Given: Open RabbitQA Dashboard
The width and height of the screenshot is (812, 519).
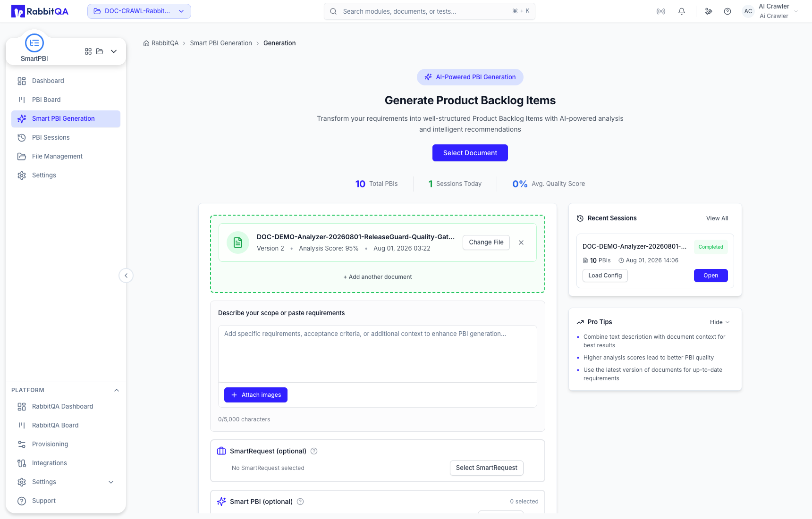Looking at the screenshot, I should [x=66, y=407].
